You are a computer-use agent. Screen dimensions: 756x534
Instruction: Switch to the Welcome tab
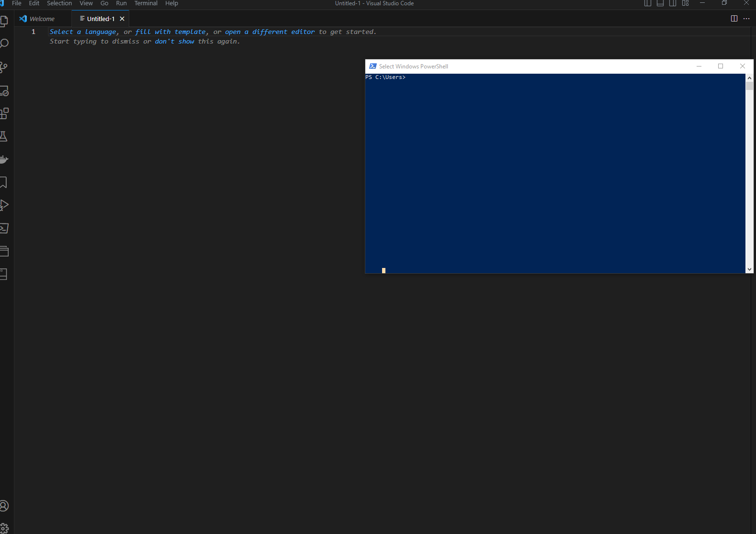coord(42,19)
